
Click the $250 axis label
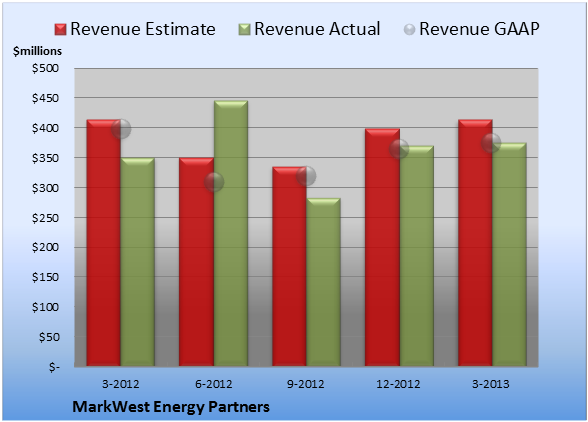[x=45, y=218]
